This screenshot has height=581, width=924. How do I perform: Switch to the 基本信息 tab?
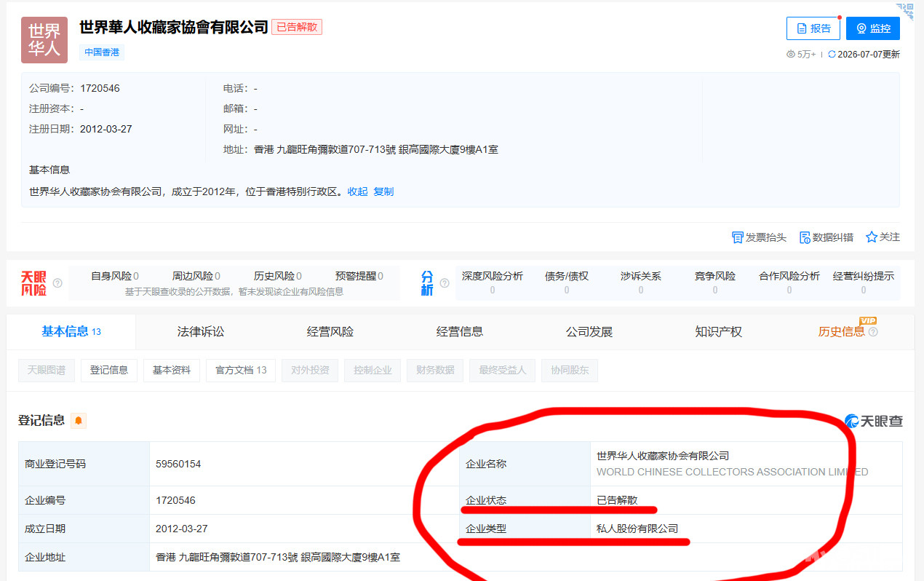[71, 331]
